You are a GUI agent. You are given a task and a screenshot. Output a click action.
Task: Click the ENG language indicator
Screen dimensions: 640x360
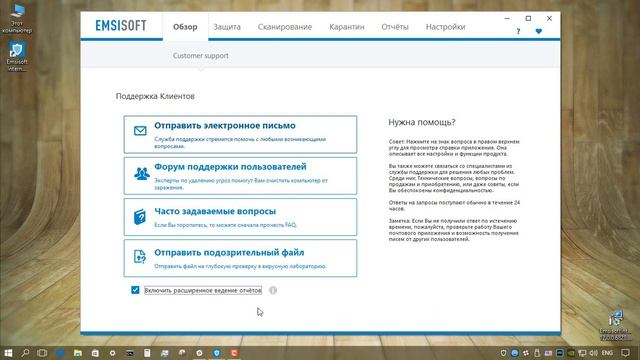pyautogui.click(x=607, y=353)
